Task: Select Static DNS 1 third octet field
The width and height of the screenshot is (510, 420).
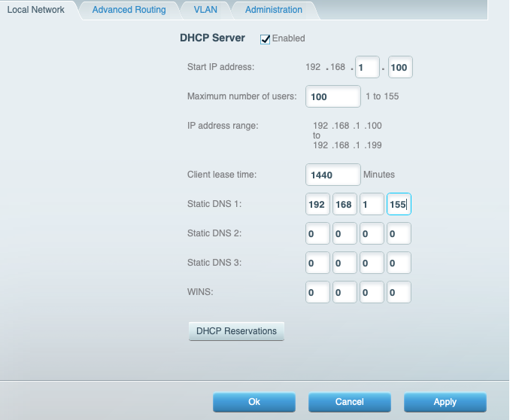Action: tap(372, 204)
